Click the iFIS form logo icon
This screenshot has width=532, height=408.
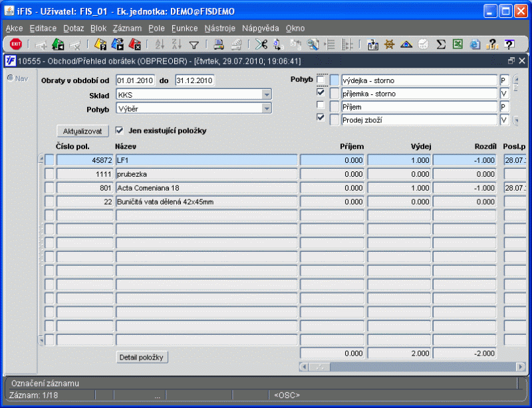[11, 61]
